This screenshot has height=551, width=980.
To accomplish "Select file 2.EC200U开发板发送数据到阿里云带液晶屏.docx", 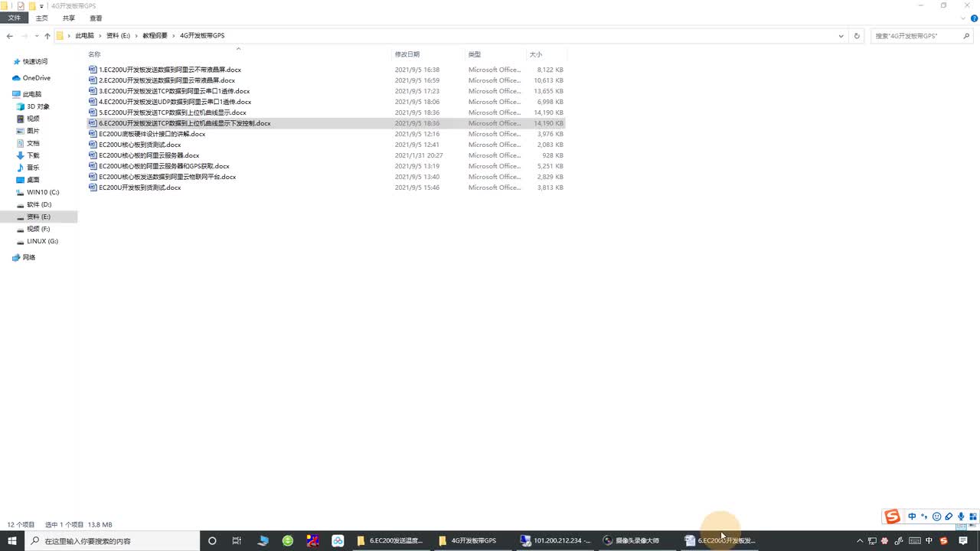I will tap(166, 80).
